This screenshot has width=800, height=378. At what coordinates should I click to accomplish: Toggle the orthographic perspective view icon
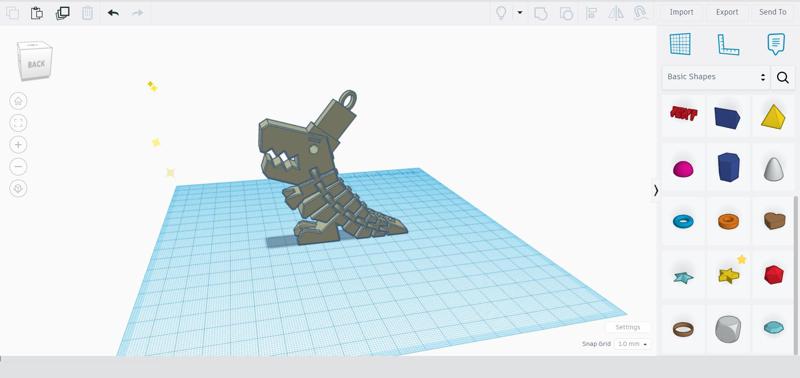point(18,189)
